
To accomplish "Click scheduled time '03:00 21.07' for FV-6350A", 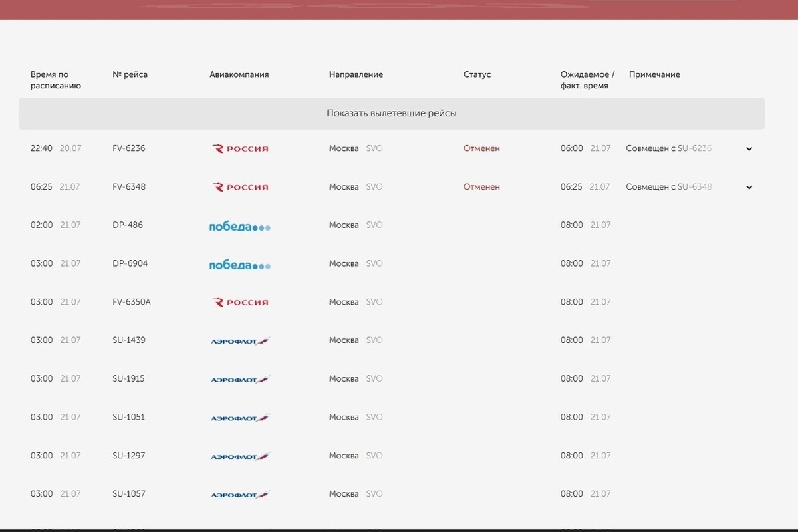I will point(56,302).
